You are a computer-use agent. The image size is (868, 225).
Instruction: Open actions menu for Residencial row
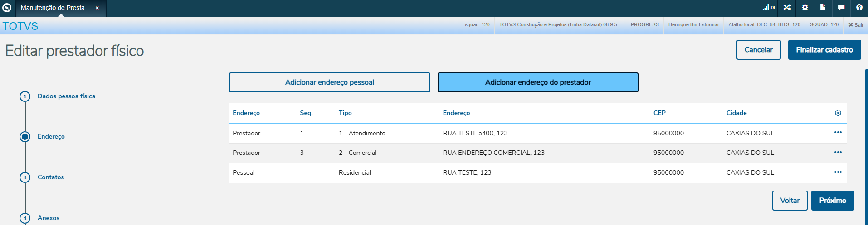click(838, 172)
